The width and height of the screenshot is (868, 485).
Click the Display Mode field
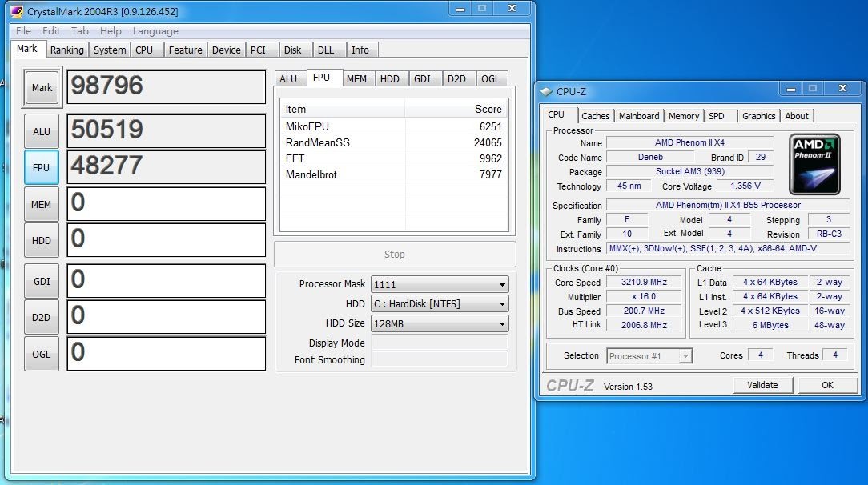pyautogui.click(x=440, y=343)
